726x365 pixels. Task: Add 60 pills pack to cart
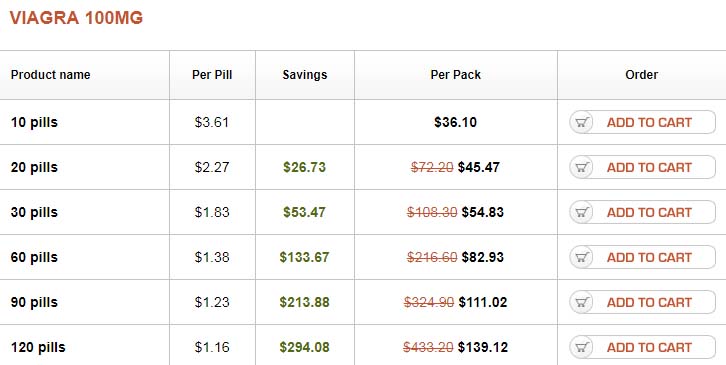[x=642, y=257]
